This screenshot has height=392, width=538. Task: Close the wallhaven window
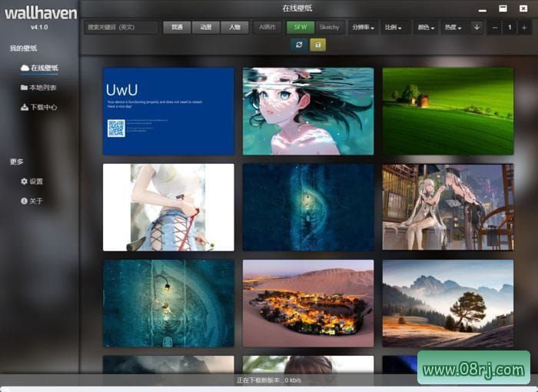click(523, 8)
